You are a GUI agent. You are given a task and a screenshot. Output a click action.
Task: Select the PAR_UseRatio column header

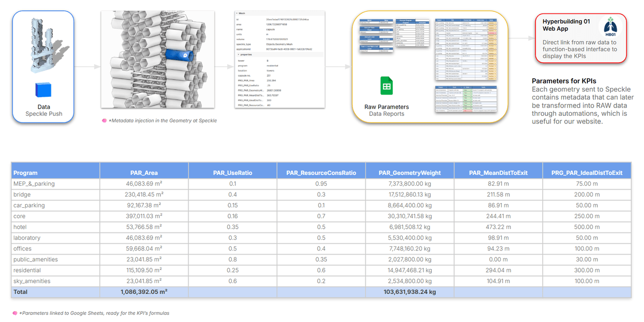pyautogui.click(x=233, y=173)
